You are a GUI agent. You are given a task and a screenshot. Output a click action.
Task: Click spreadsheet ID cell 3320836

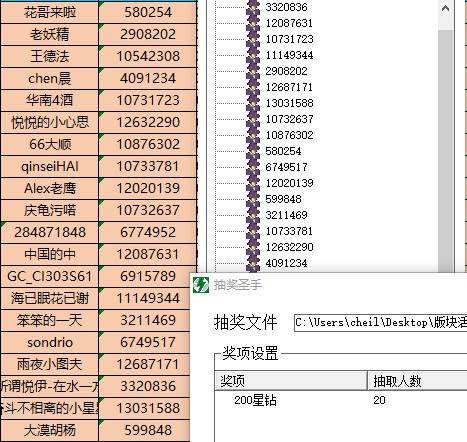coord(145,386)
